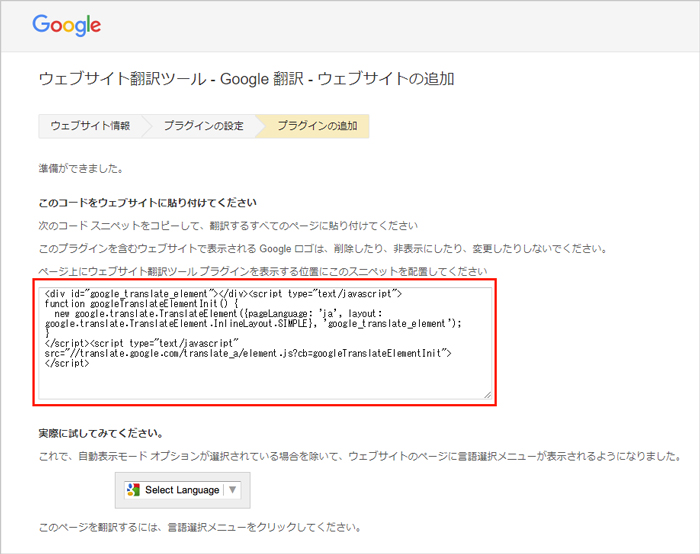
Task: Click the 準備ができました。 text
Action: 81,169
